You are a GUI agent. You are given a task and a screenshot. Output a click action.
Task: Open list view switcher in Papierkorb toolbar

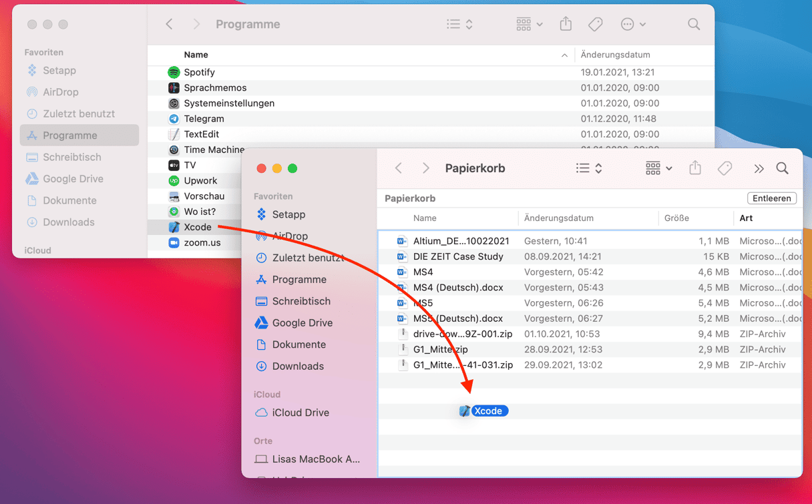click(590, 168)
